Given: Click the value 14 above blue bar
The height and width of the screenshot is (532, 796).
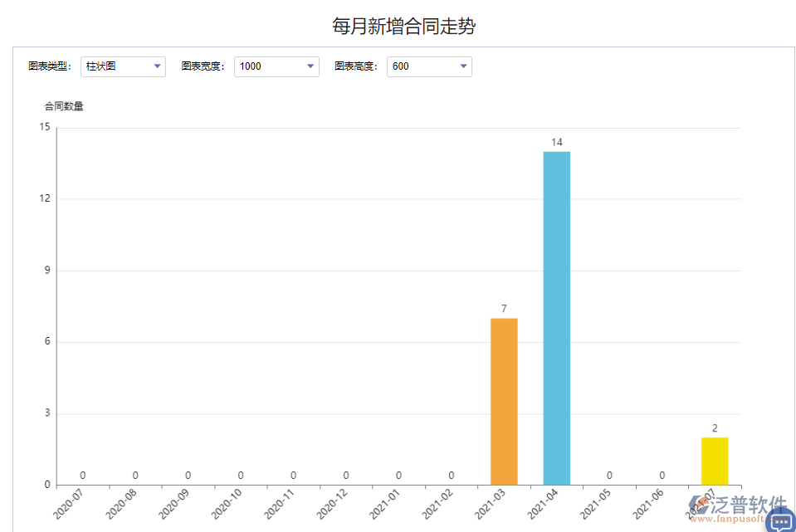Looking at the screenshot, I should (x=556, y=142).
